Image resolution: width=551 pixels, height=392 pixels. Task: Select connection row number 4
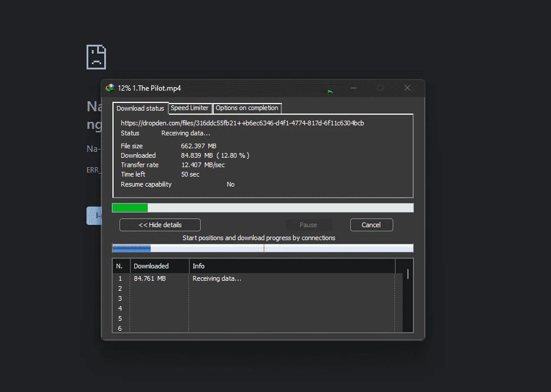[258, 308]
